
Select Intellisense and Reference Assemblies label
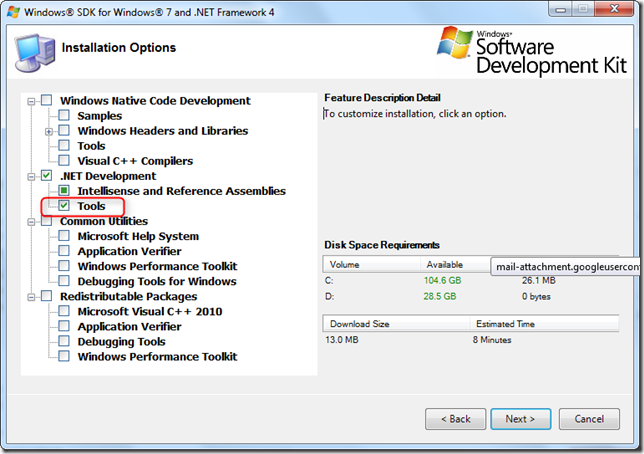(182, 191)
